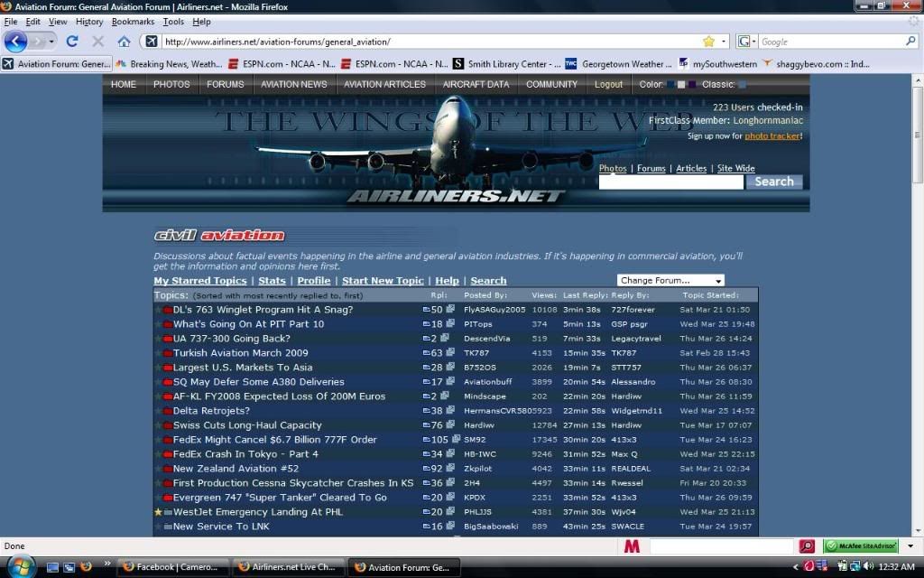Viewport: 924px width, 578px height.
Task: Click page icon after 105 replies on FedEx 777F row
Action: click(456, 440)
